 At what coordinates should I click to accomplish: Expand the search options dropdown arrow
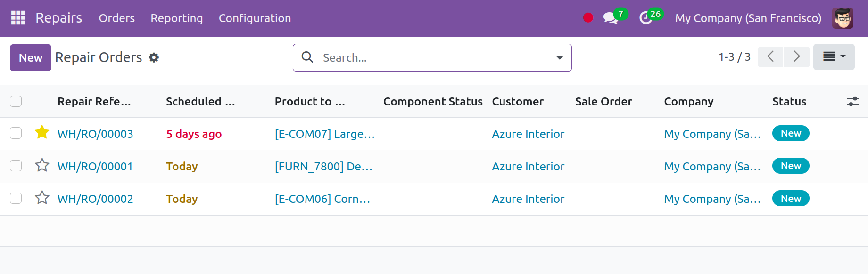[560, 57]
